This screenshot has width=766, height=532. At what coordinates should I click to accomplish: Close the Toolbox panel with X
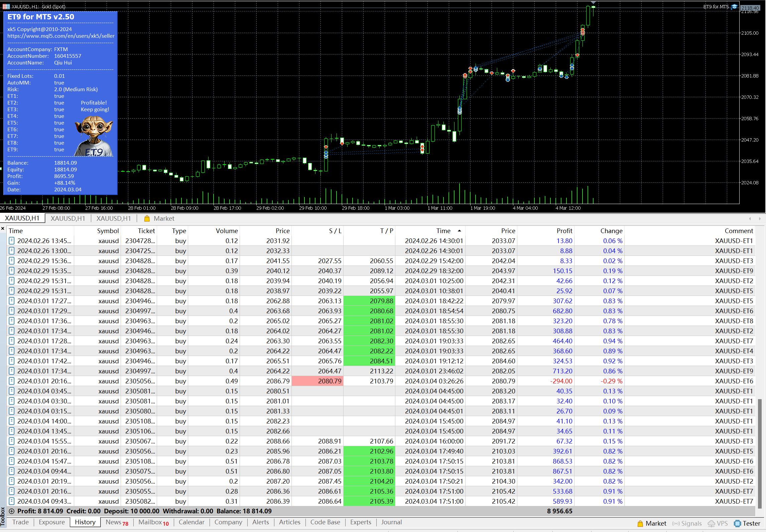3,229
